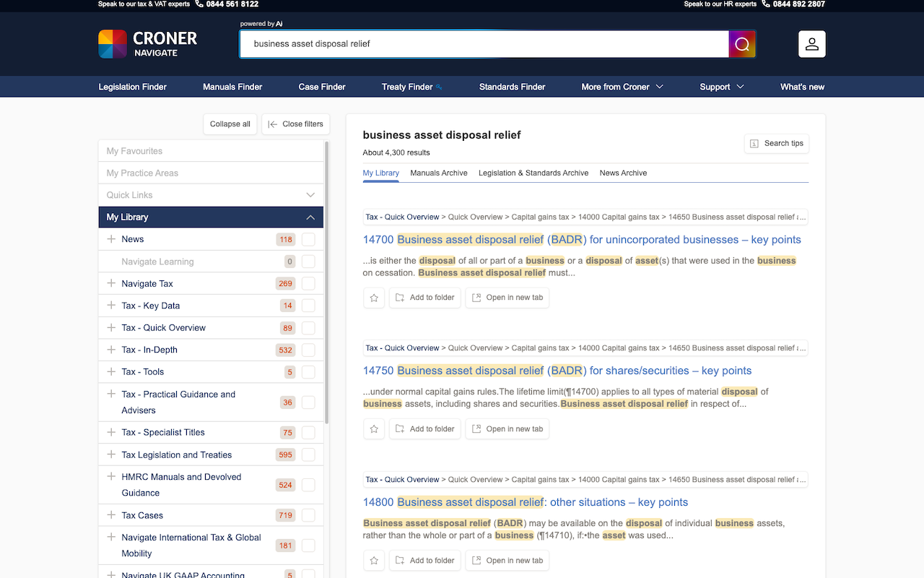
Task: Switch to the News Archive tab
Action: (623, 173)
